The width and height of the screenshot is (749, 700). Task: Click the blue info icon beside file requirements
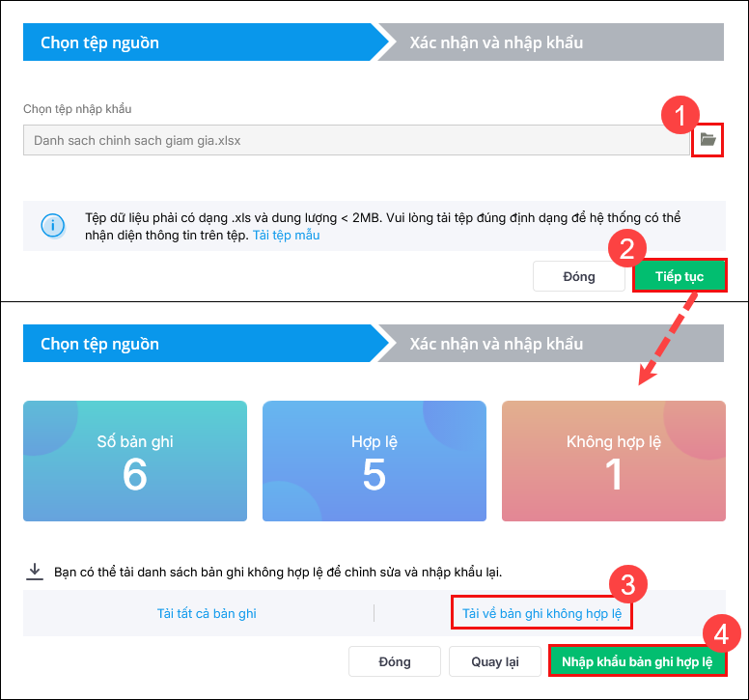coord(52,225)
